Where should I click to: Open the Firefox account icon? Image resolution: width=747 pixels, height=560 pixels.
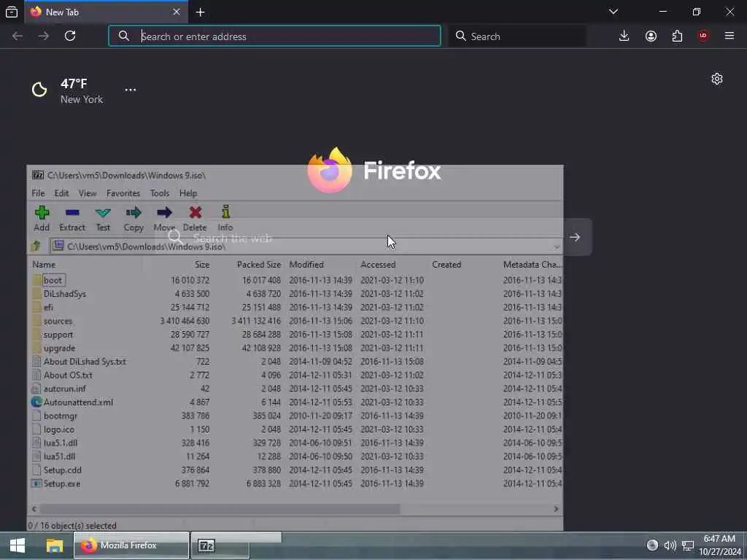pyautogui.click(x=651, y=36)
